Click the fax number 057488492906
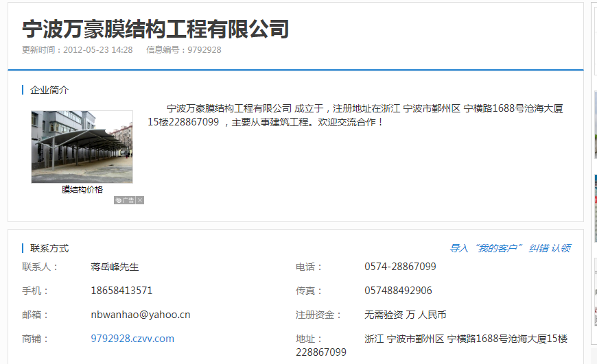The height and width of the screenshot is (364, 597). (398, 291)
